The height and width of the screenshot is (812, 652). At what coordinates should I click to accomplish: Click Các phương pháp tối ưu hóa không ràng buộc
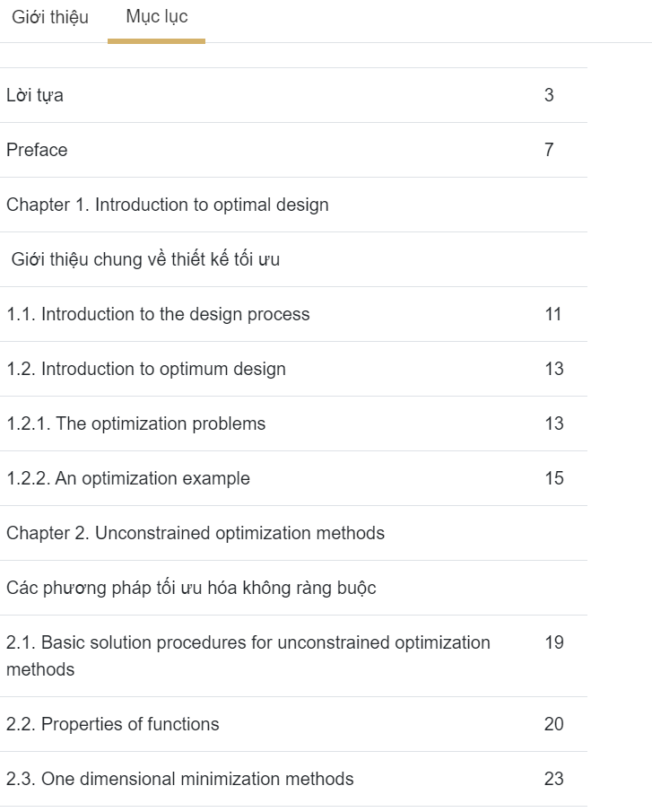coord(191,588)
